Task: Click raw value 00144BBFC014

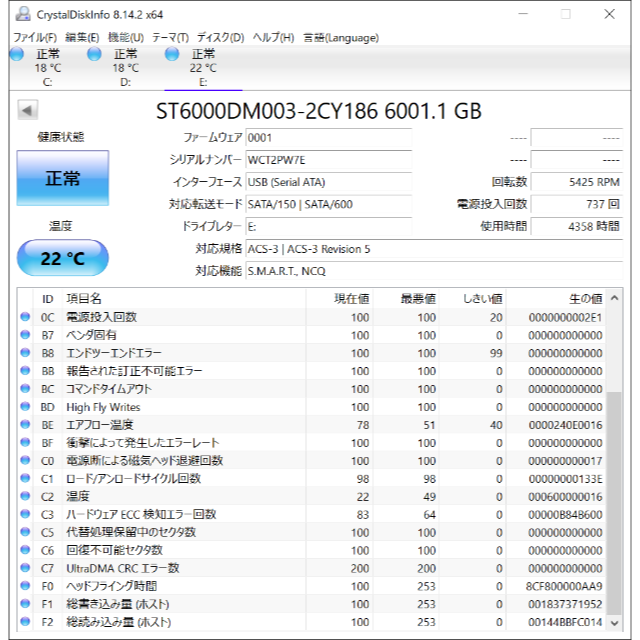Action: [565, 622]
